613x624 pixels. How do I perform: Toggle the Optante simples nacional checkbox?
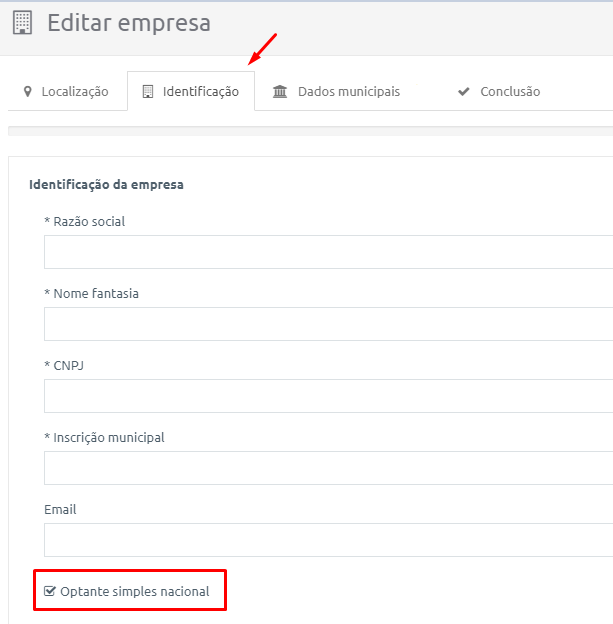coord(50,591)
